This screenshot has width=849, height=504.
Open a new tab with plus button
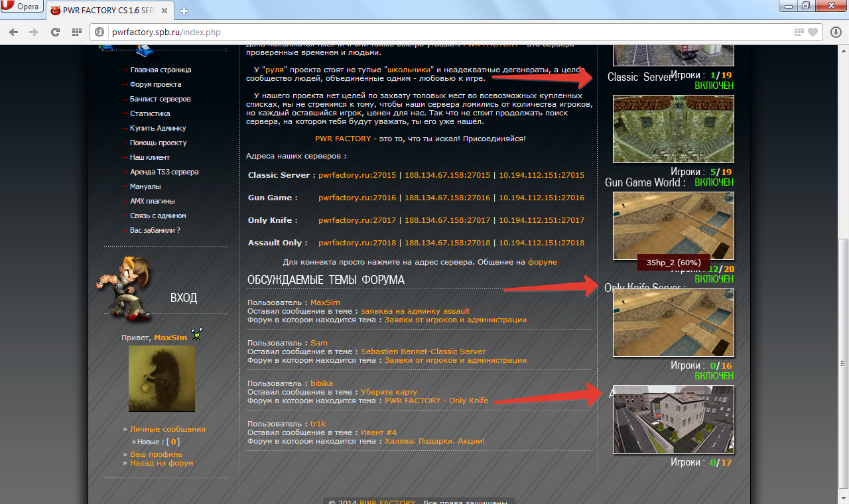(184, 11)
